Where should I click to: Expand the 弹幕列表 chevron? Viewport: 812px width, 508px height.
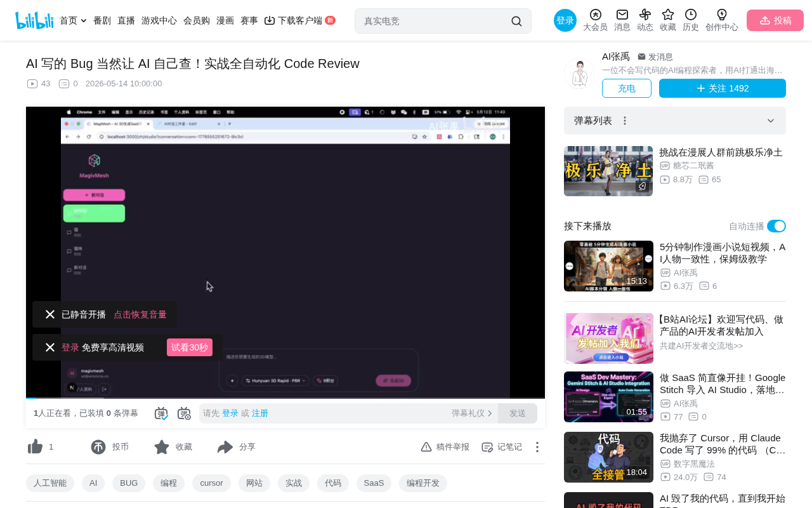[x=771, y=121]
